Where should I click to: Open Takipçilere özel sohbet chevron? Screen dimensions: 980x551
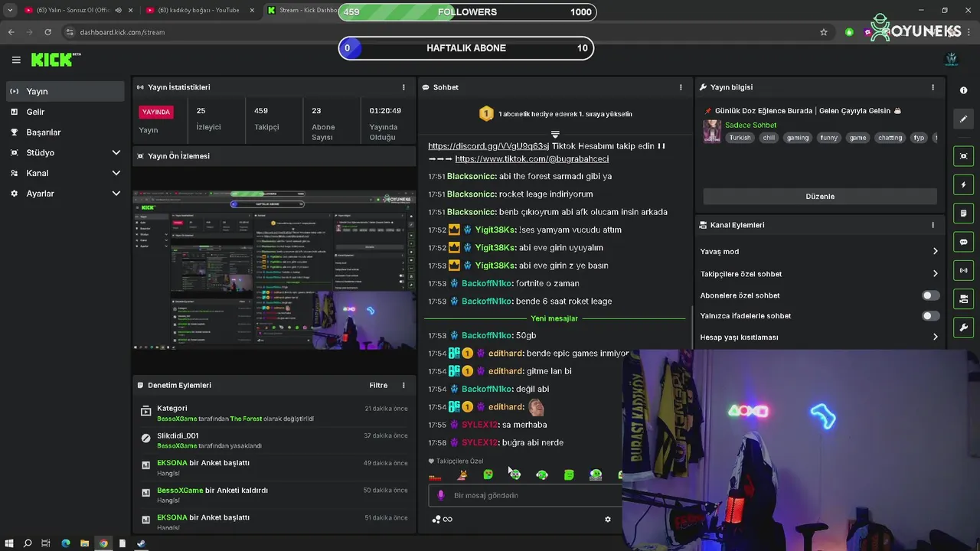tap(935, 273)
